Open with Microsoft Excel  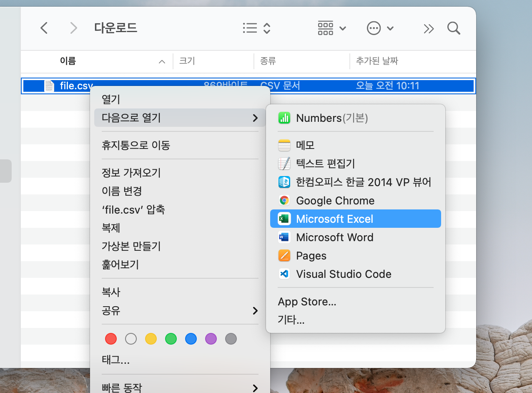tap(356, 219)
